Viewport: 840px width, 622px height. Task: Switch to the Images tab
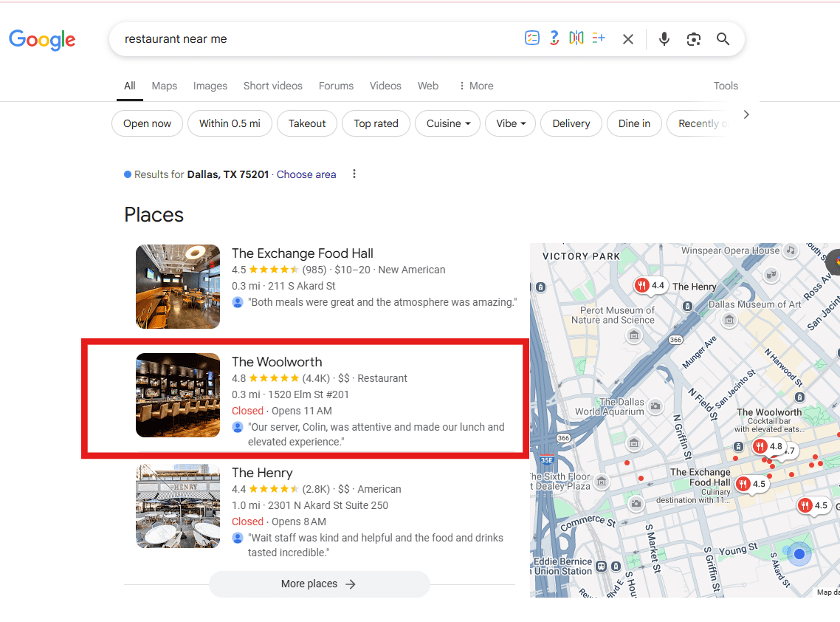(x=210, y=86)
